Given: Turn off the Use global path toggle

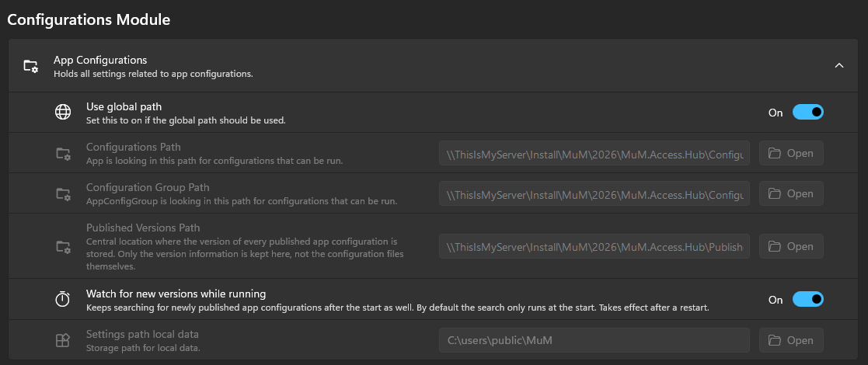Looking at the screenshot, I should pyautogui.click(x=807, y=113).
